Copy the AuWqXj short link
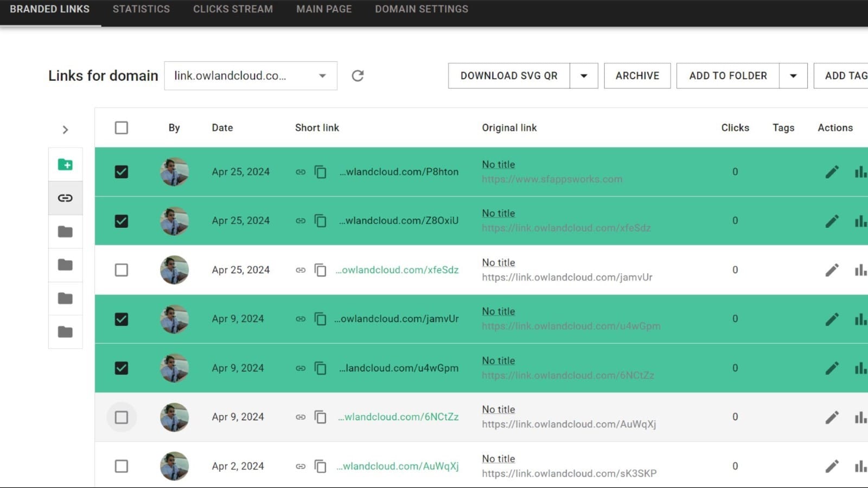This screenshot has height=488, width=868. [x=321, y=466]
